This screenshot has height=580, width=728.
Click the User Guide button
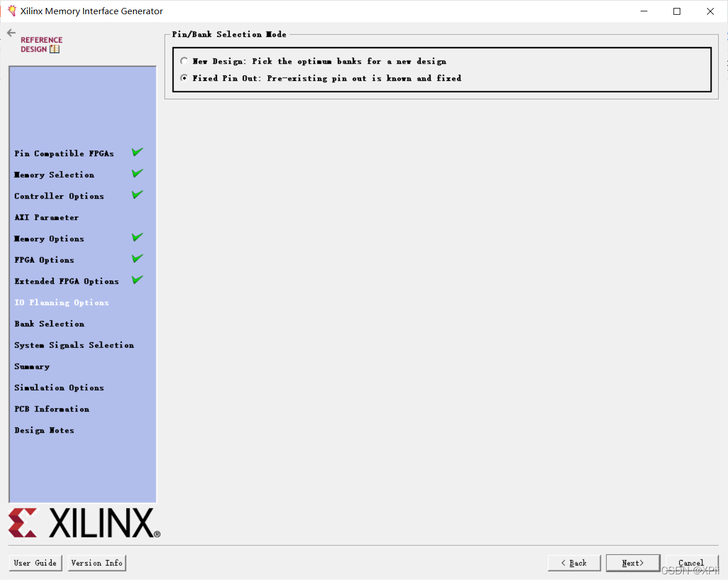tap(35, 563)
